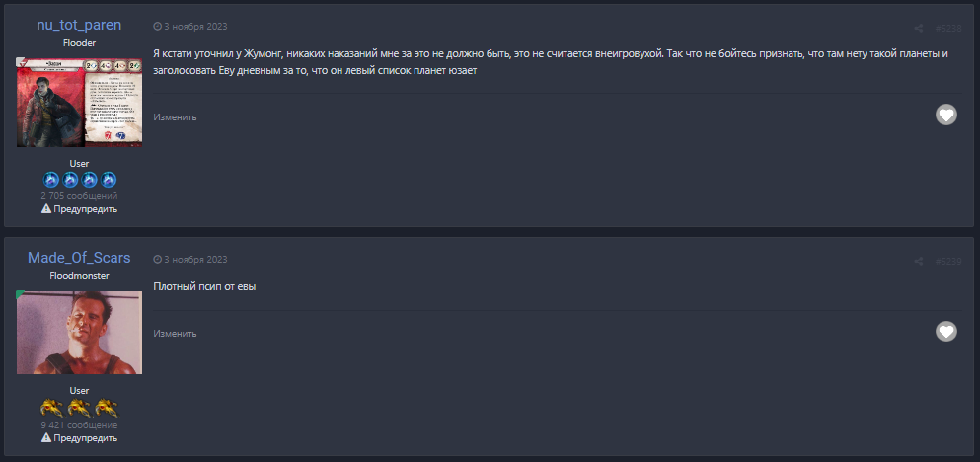Share the post by nu_tot_paren
The height and width of the screenshot is (462, 980).
tap(919, 28)
